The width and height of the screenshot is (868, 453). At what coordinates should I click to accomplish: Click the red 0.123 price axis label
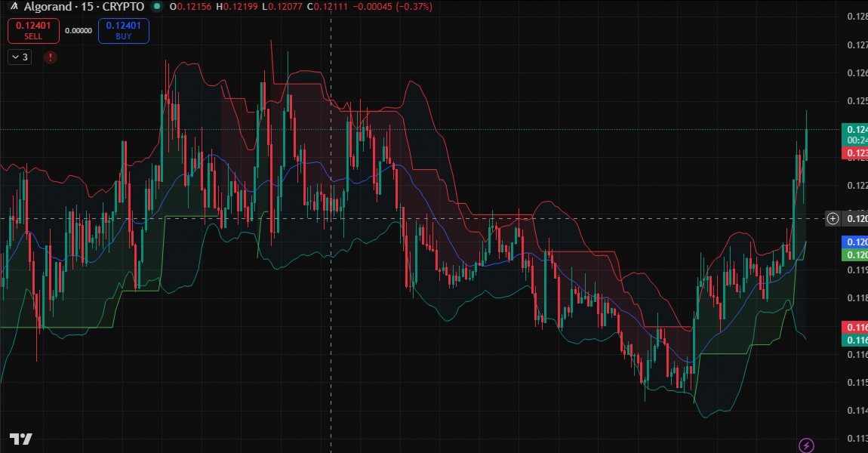854,153
